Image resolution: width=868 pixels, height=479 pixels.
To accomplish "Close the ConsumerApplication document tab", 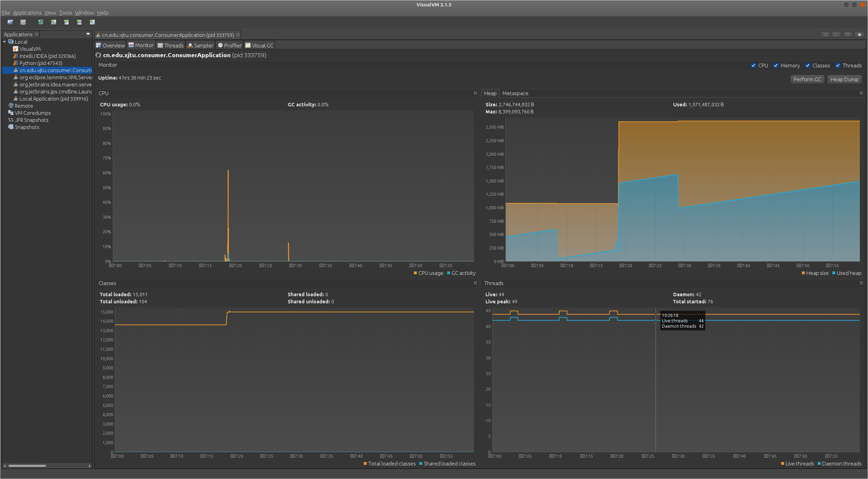I will pos(238,35).
